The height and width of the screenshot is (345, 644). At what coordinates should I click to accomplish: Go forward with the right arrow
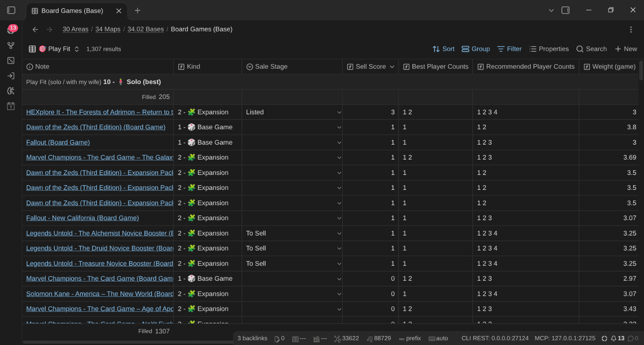coord(49,29)
